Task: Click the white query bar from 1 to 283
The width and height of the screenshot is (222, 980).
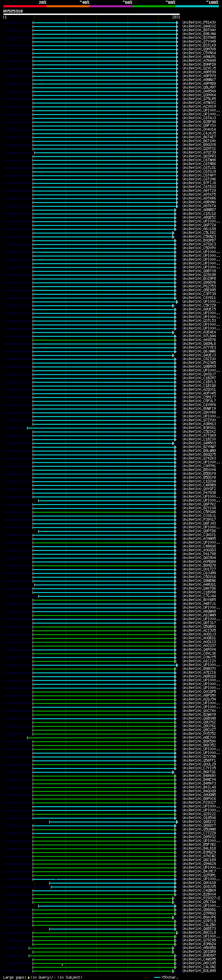Action: tap(92, 15)
